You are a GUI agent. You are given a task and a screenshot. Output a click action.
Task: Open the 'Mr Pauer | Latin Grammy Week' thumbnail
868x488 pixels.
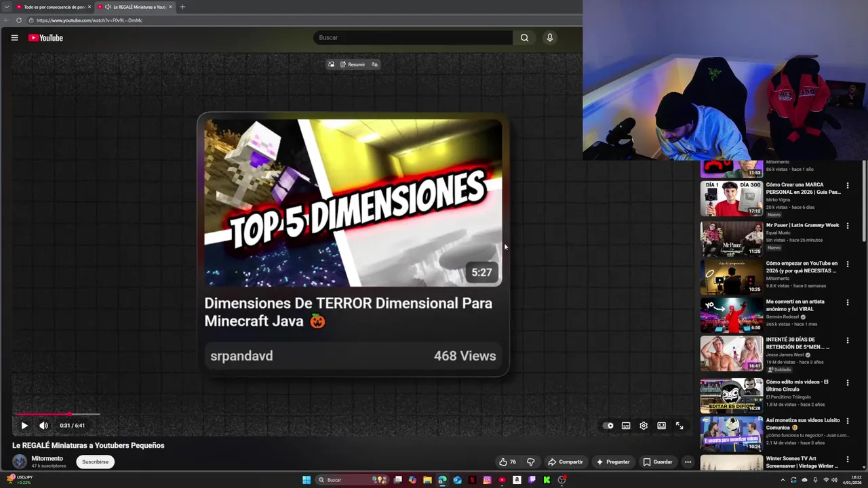(x=732, y=239)
